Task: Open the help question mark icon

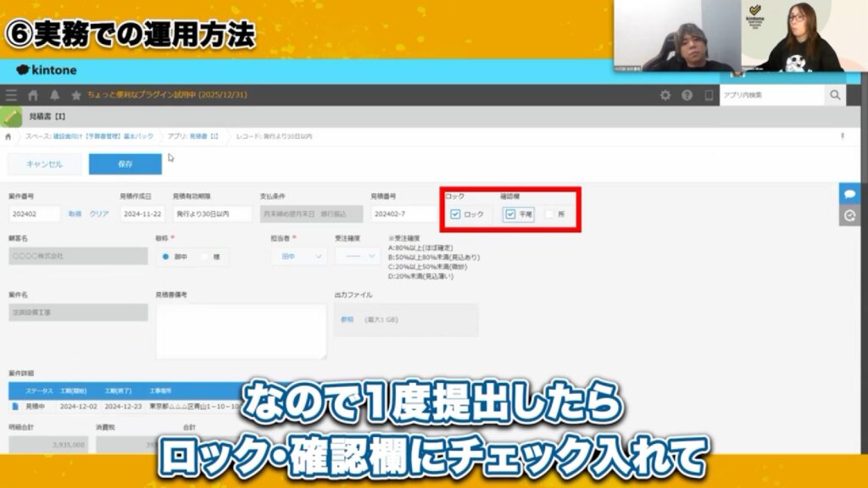Action: [x=687, y=95]
